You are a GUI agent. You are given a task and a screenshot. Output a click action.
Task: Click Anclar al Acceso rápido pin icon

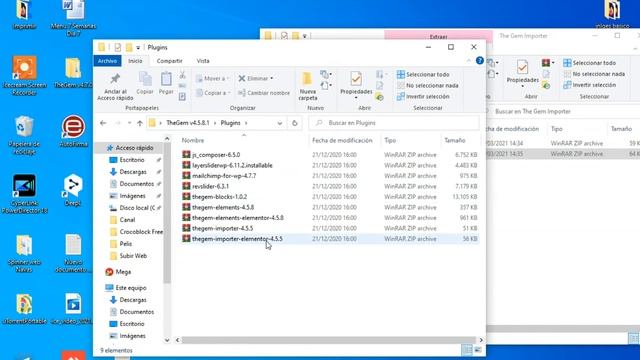tap(115, 79)
